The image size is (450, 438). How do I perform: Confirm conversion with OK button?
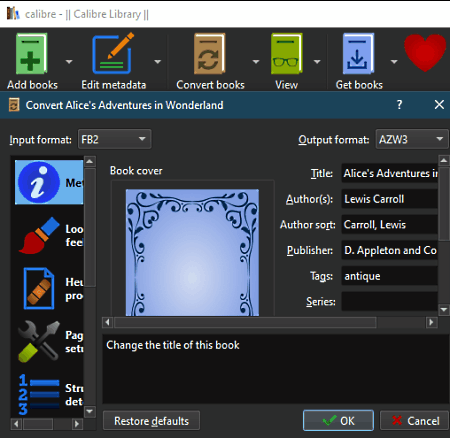(338, 421)
